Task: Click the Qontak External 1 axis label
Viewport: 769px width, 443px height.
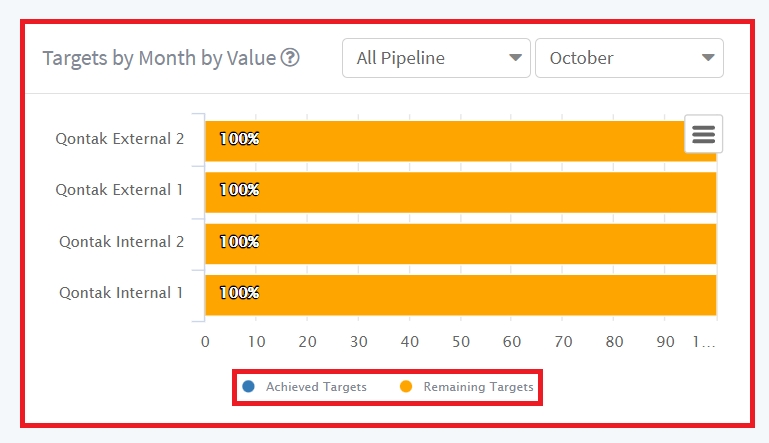Action: point(120,189)
